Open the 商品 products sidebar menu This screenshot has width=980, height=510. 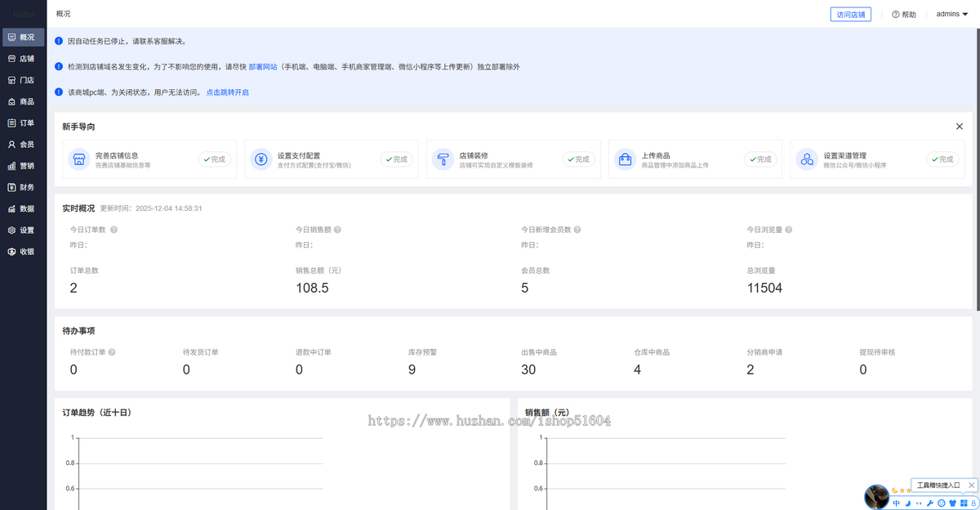[23, 101]
